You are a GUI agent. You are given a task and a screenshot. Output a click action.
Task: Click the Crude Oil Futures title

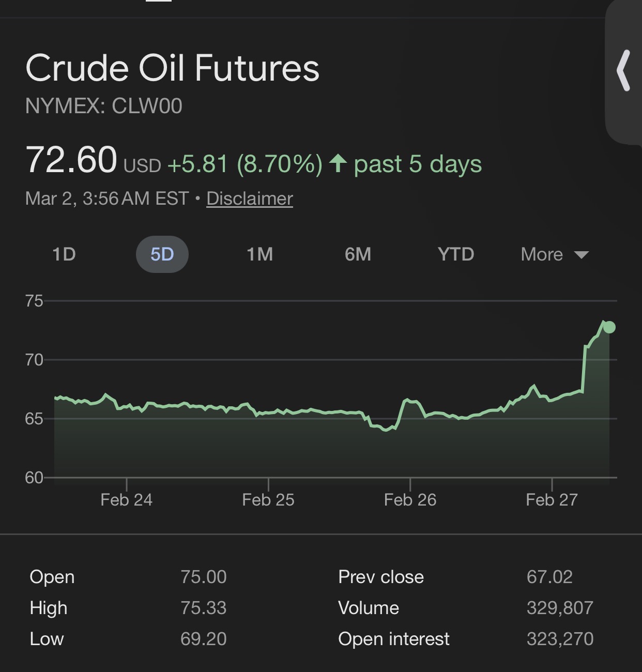point(172,68)
